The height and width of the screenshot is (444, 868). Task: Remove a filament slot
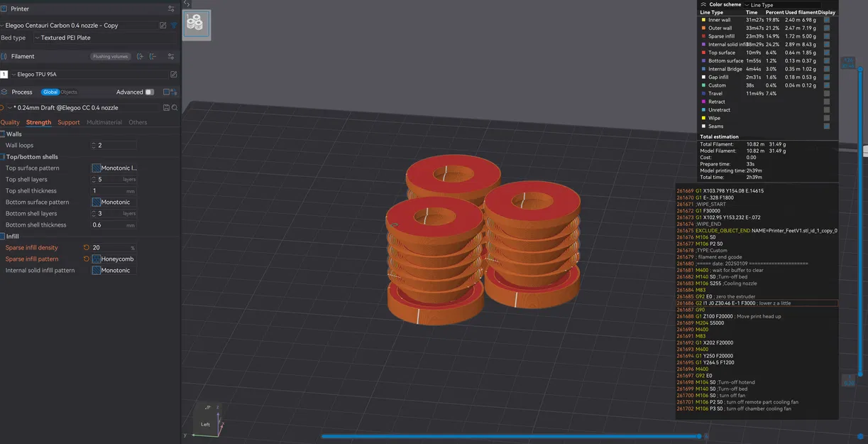click(x=153, y=56)
